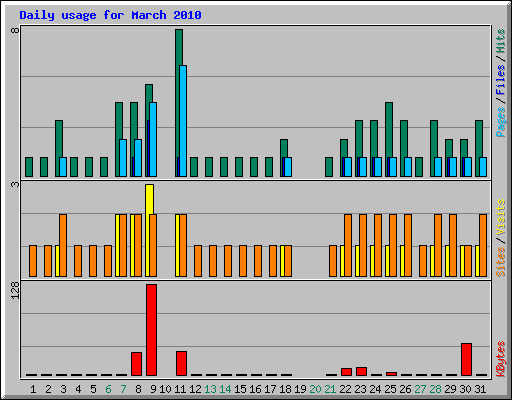Click the green weekend day label '7'
The image size is (512, 400).
pos(123,389)
